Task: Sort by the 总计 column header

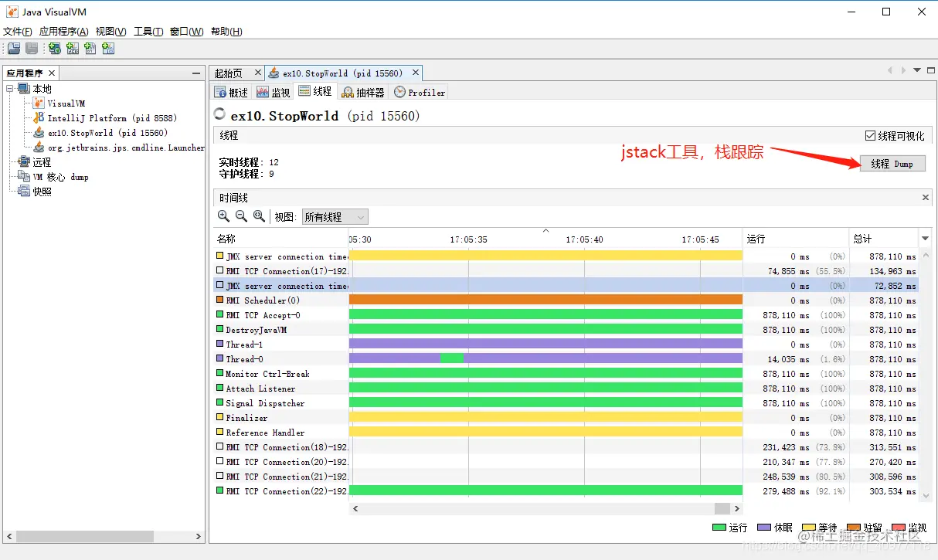Action: tap(884, 239)
